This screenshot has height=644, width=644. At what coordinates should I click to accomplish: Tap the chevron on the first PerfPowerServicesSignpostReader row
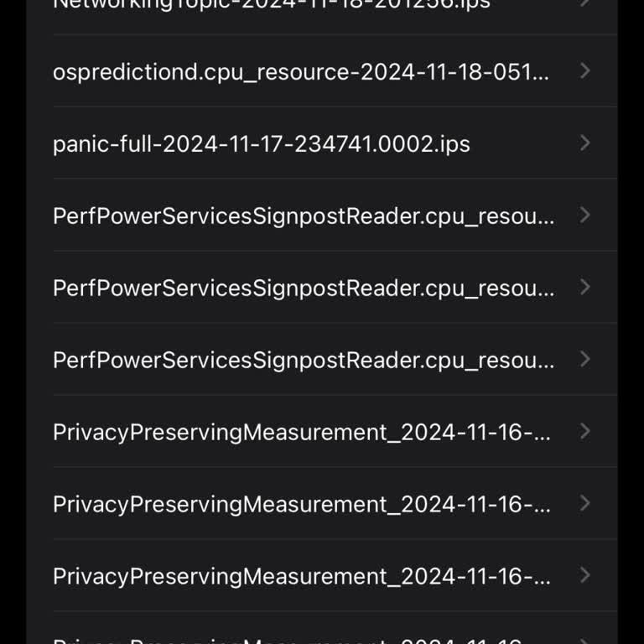coord(585,216)
